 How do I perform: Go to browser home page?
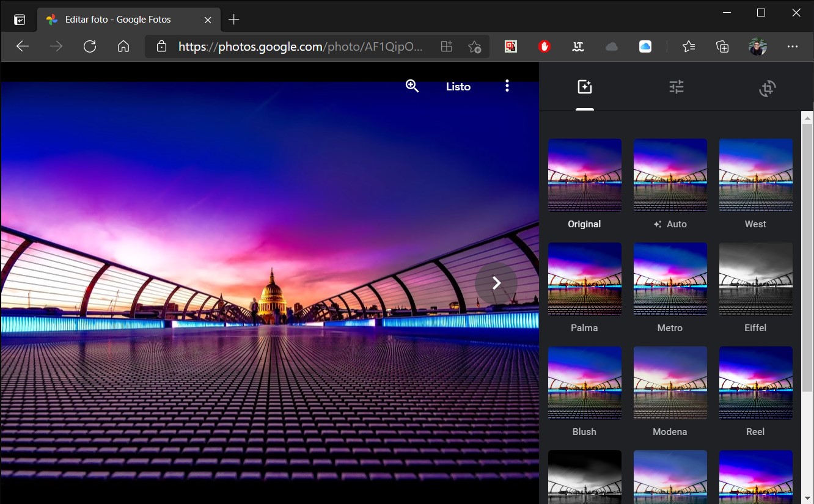[123, 46]
